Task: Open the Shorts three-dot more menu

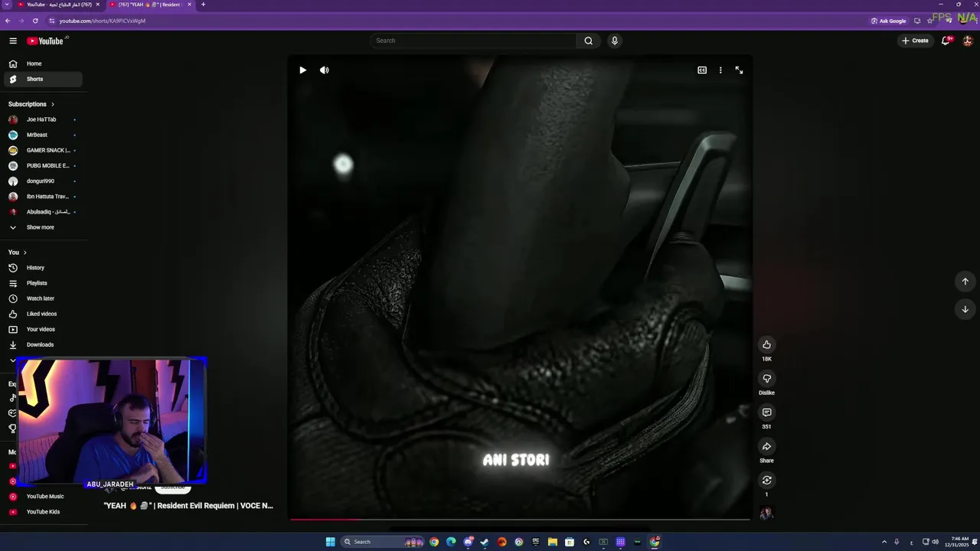Action: coord(720,70)
